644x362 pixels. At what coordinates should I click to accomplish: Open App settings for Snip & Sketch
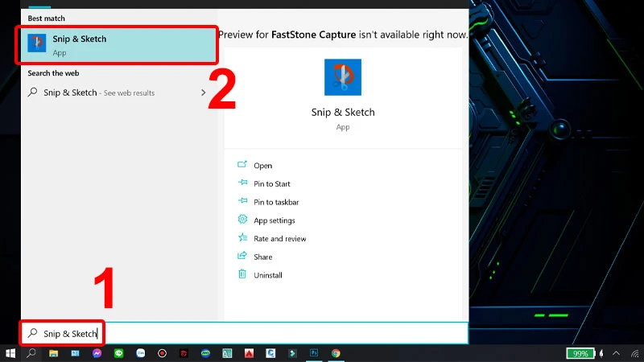tap(274, 220)
